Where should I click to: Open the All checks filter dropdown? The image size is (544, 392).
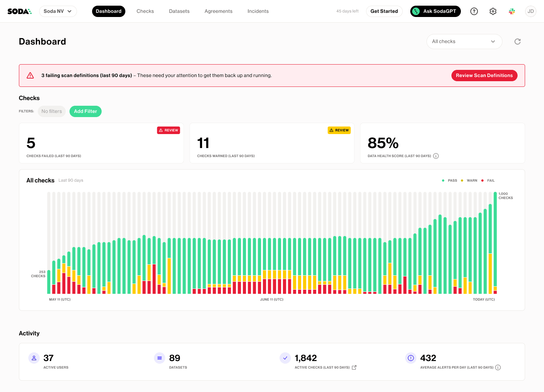464,42
